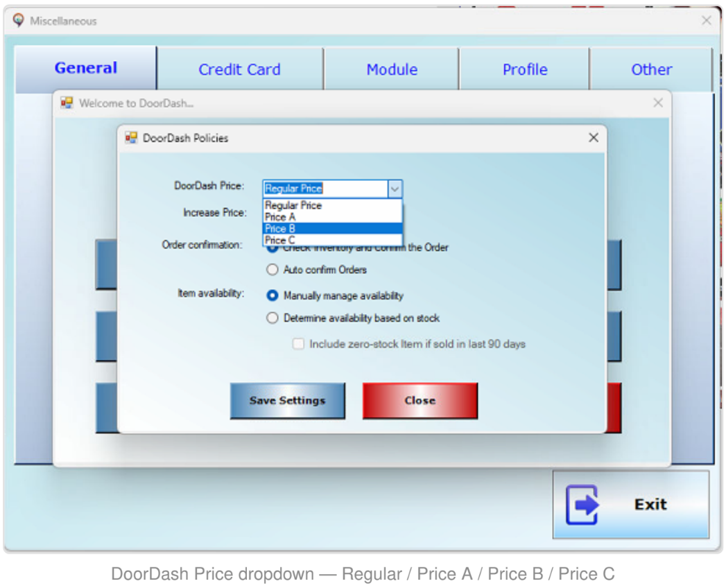The image size is (726, 588).
Task: Click the Order confirmation label
Action: pyautogui.click(x=202, y=245)
